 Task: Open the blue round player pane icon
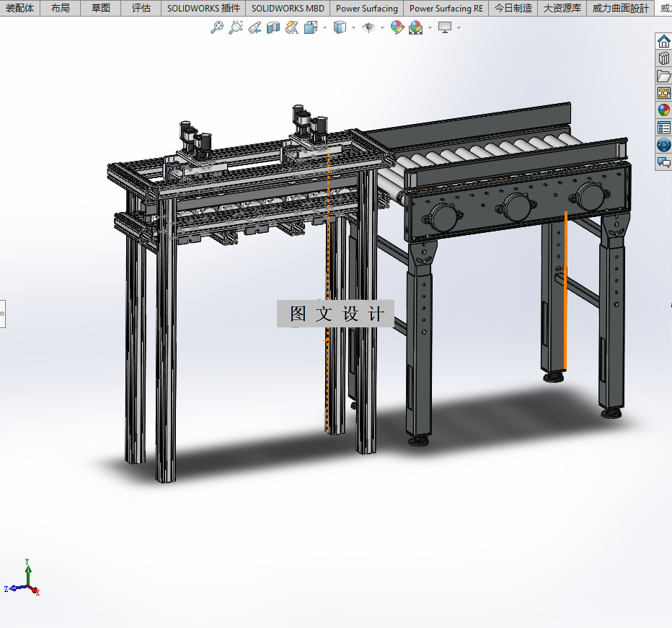664,145
